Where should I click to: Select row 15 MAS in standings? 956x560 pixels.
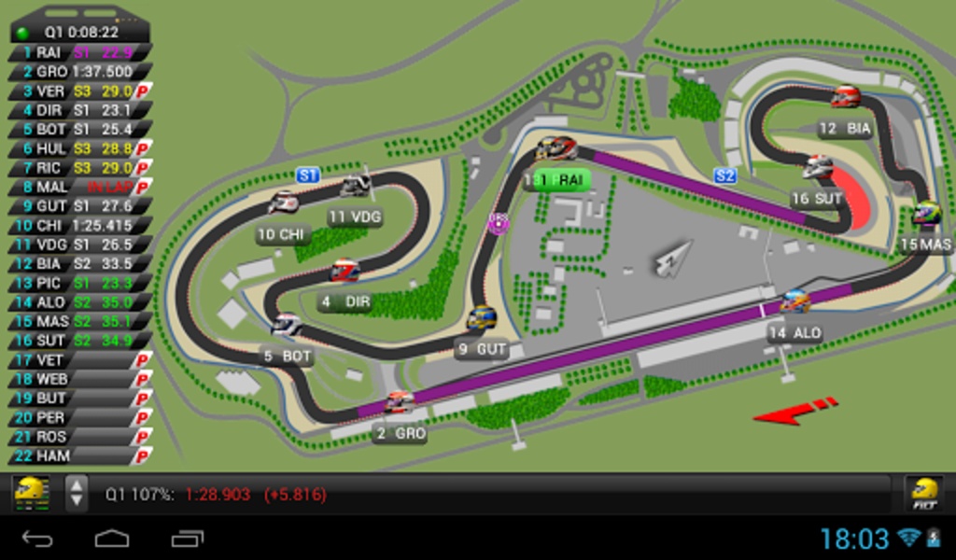click(x=80, y=321)
